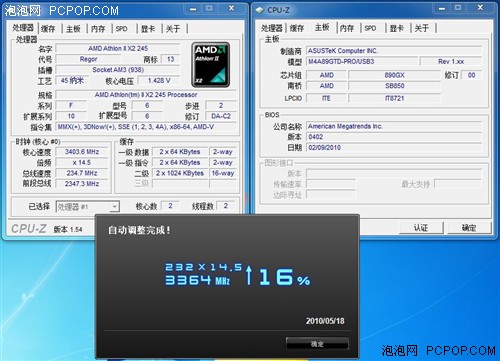Switch to 主板 tab in left window
The image size is (500, 361).
tap(73, 29)
